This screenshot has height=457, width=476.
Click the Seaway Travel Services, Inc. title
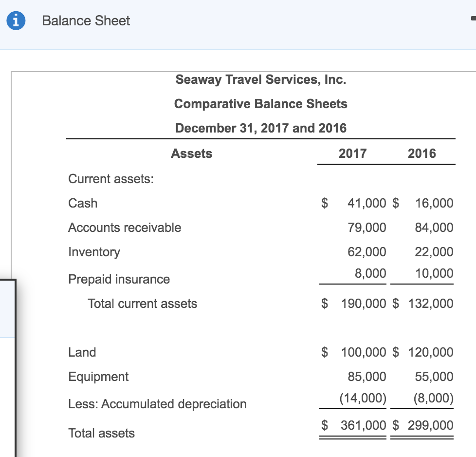pos(261,79)
